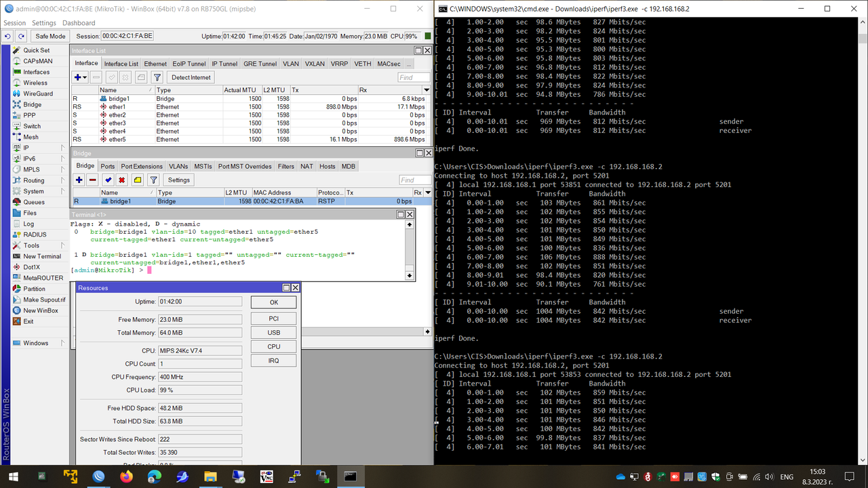Open Files from the sidebar
This screenshot has height=488, width=868.
point(30,213)
